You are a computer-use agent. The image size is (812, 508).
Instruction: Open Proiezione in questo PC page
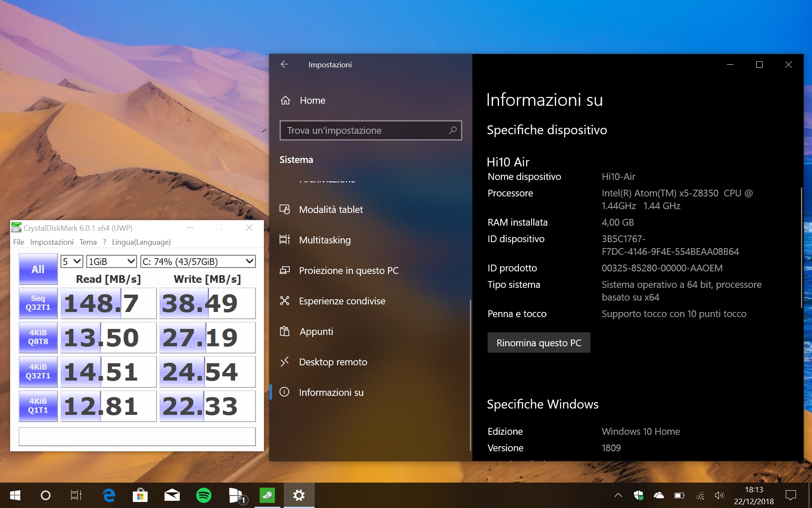[x=348, y=271]
